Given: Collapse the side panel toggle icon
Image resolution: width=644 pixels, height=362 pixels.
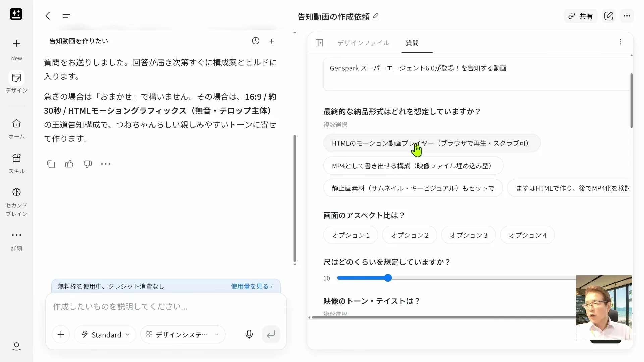Looking at the screenshot, I should click(319, 43).
